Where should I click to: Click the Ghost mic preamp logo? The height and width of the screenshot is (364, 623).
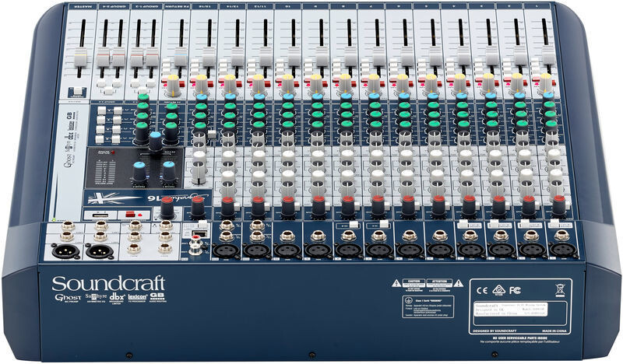(x=68, y=299)
